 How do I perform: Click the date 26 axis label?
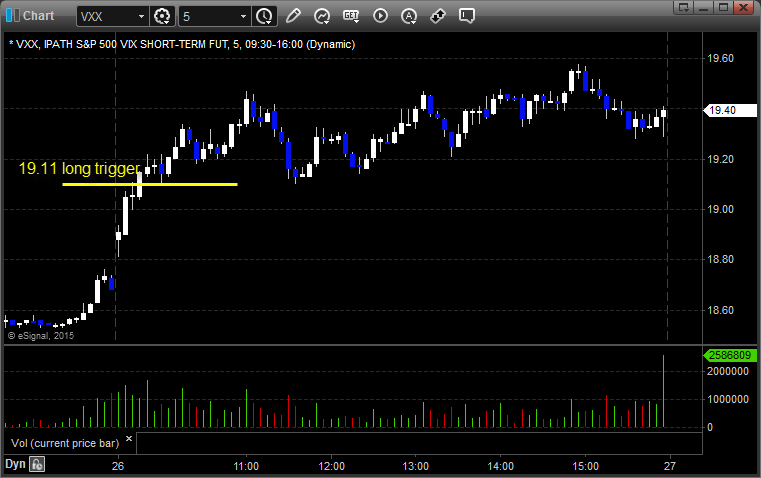tap(118, 466)
